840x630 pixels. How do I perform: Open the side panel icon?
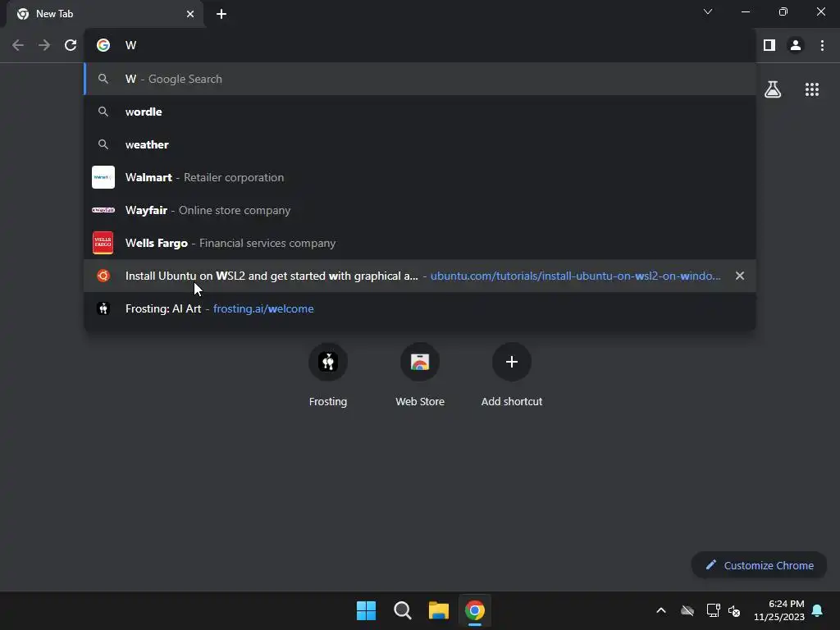(769, 45)
